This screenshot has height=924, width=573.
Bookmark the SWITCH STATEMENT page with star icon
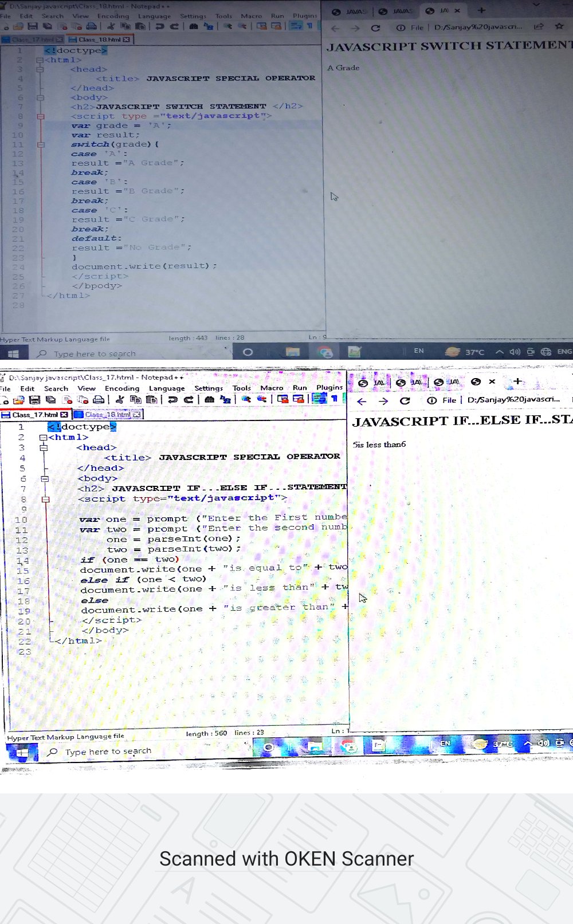[559, 27]
